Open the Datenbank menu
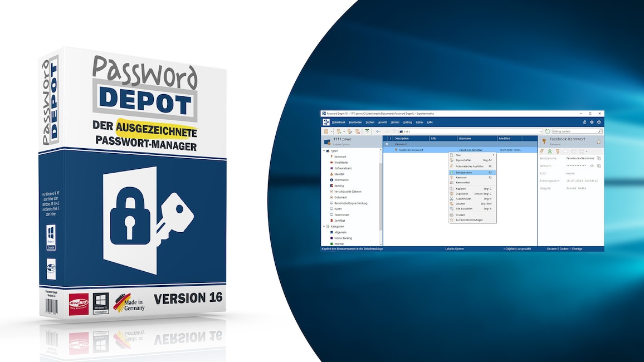Image resolution: width=644 pixels, height=362 pixels. (338, 123)
